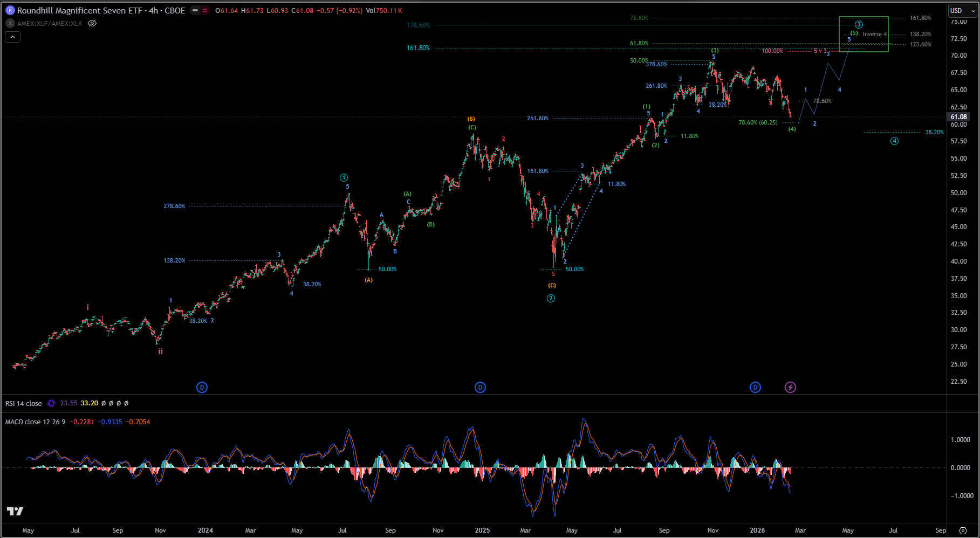980x538 pixels.
Task: Open the RSI 14 close indicator legend
Action: (x=23, y=403)
